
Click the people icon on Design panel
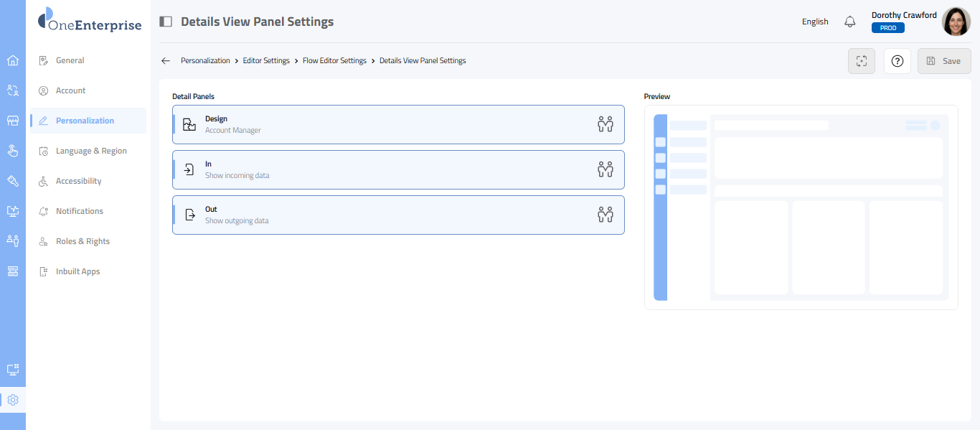tap(606, 124)
